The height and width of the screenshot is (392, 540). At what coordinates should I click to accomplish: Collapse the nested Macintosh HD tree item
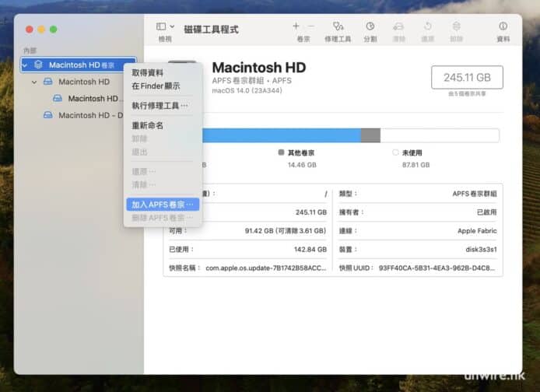tap(34, 82)
